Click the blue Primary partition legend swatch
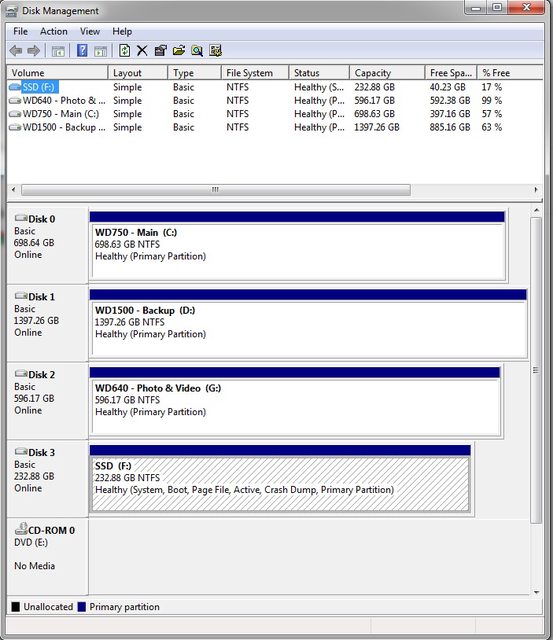Screen dimensions: 553x640 pyautogui.click(x=82, y=607)
